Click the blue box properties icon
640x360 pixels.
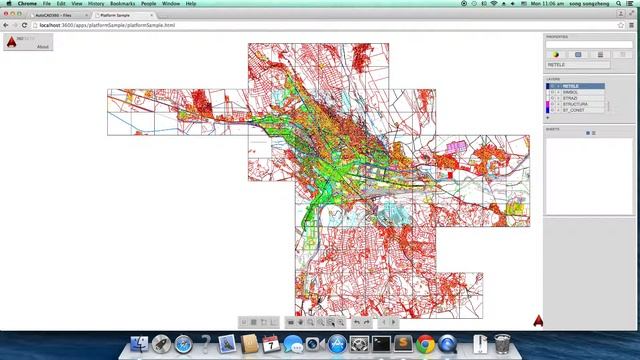[x=578, y=54]
